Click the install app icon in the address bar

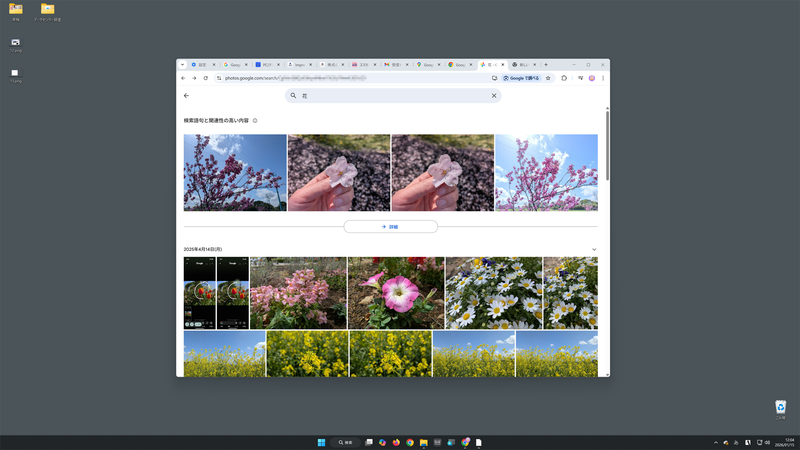494,78
